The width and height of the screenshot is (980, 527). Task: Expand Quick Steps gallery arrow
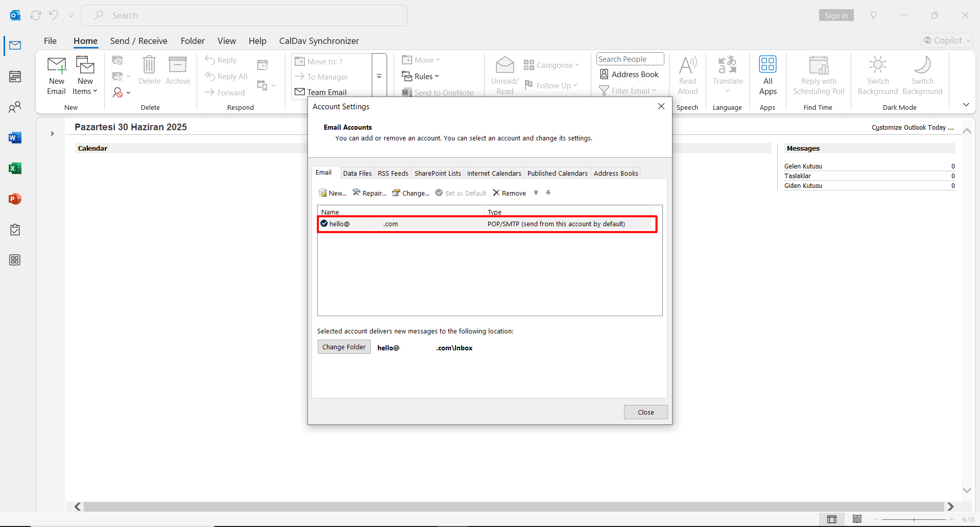pos(379,76)
